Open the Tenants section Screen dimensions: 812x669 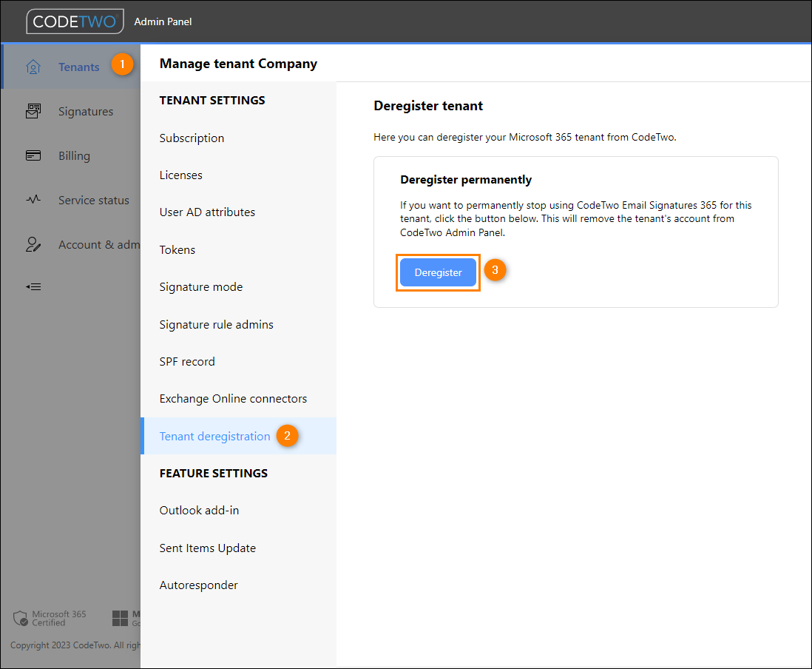point(70,67)
